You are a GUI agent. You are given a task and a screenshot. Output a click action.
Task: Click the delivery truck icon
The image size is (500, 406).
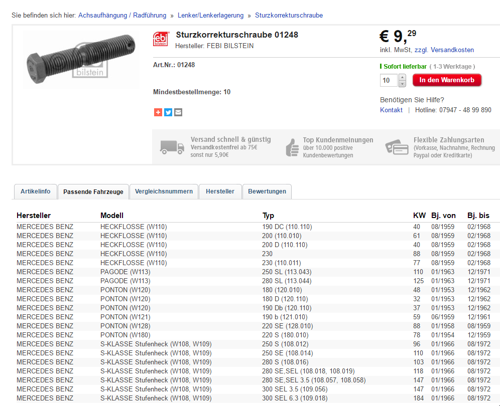pos(172,147)
